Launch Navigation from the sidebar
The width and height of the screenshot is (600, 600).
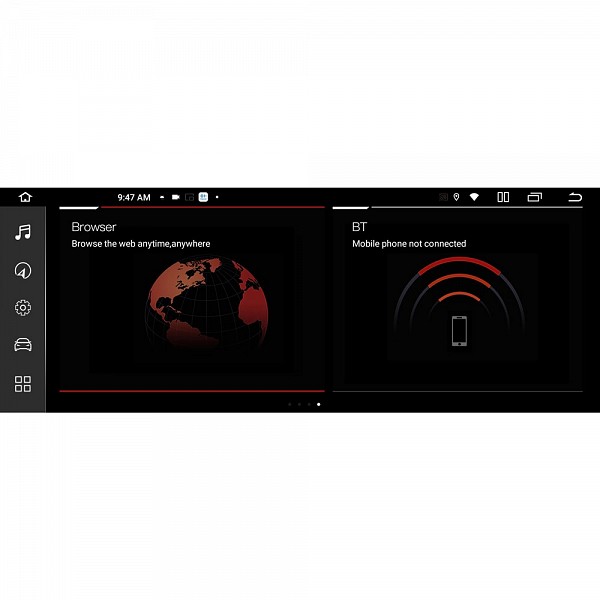click(x=23, y=270)
